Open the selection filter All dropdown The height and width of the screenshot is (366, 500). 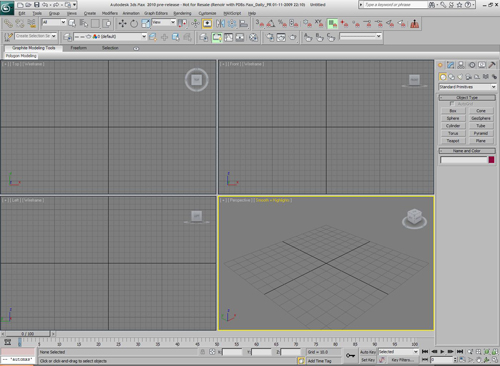[54, 22]
